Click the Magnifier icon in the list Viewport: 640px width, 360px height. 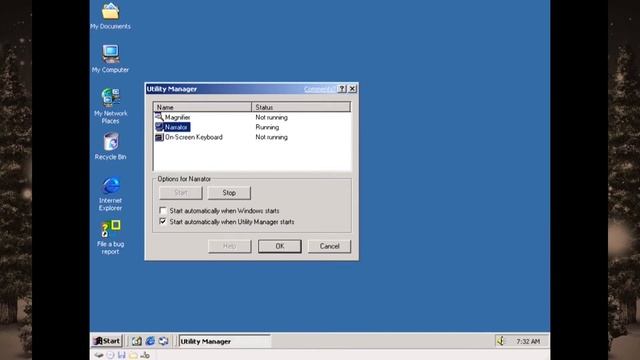(x=159, y=117)
